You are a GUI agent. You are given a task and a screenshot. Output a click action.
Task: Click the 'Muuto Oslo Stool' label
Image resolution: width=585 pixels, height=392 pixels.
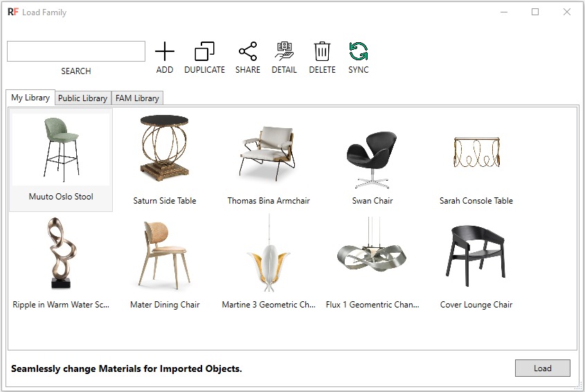coord(61,197)
